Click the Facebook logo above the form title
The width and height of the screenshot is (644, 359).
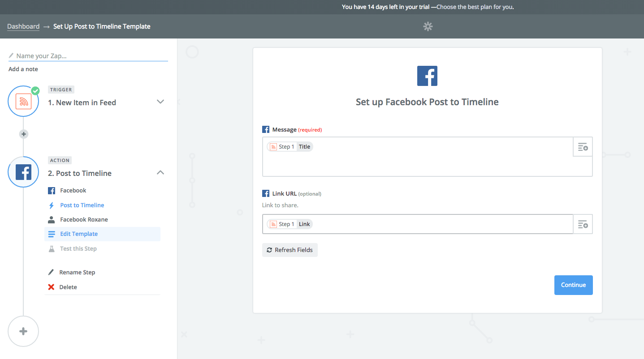click(x=427, y=76)
